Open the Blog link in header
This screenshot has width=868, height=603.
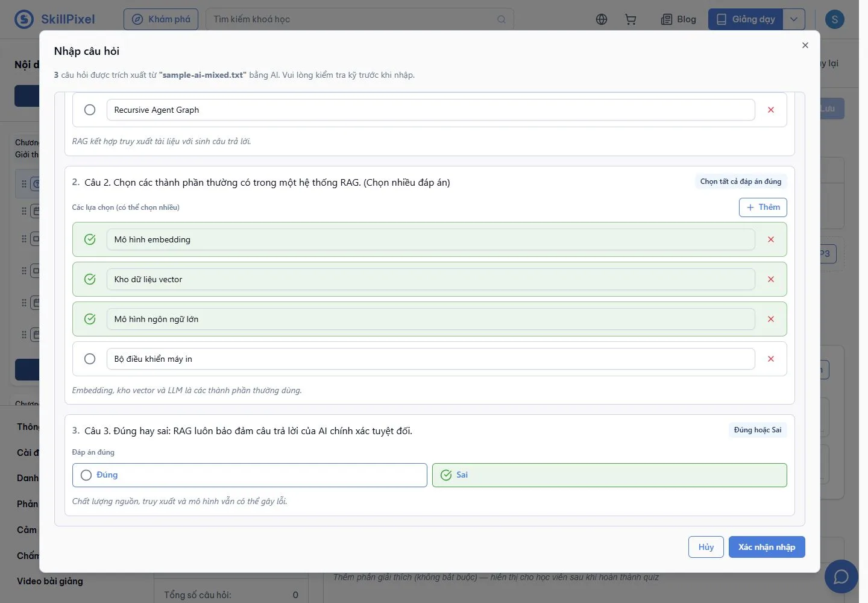tap(679, 19)
